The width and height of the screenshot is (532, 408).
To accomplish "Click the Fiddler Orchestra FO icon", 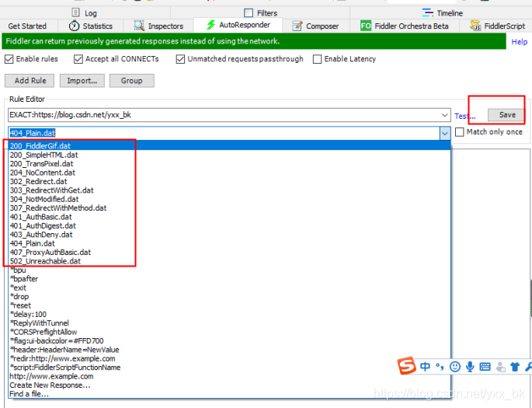I will tap(366, 26).
